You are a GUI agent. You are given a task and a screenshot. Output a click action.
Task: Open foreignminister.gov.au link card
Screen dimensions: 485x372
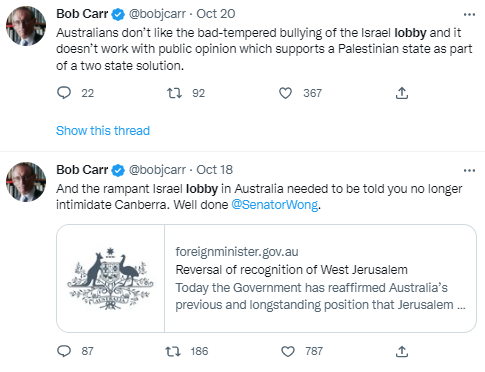[266, 278]
